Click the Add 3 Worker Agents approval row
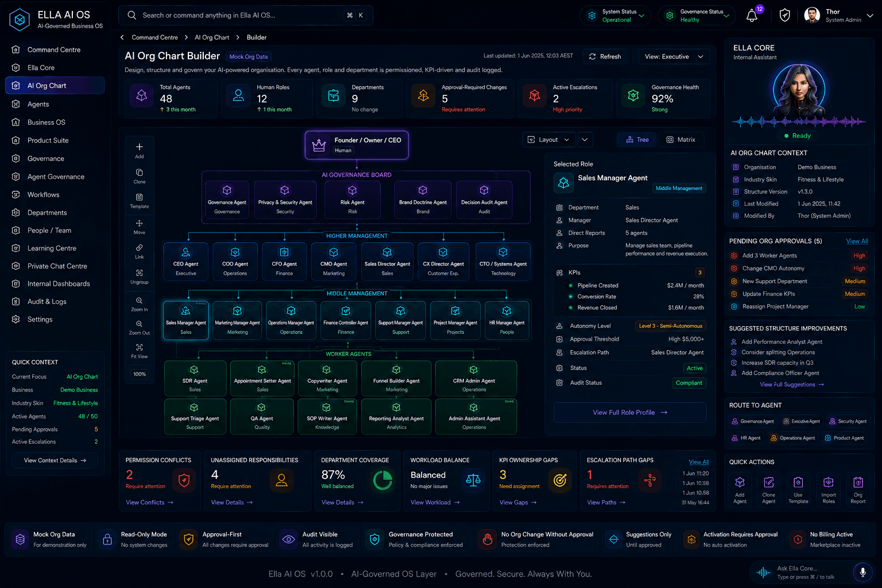 pos(799,256)
